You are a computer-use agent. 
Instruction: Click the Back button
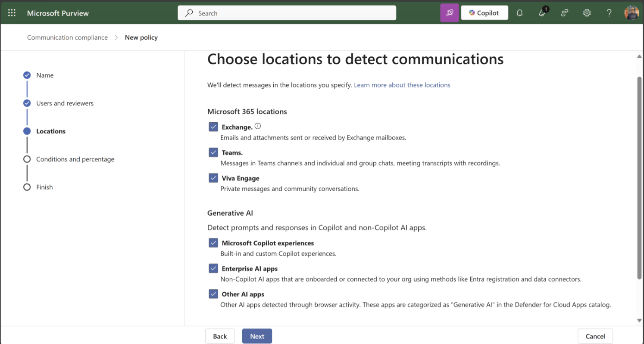click(220, 336)
